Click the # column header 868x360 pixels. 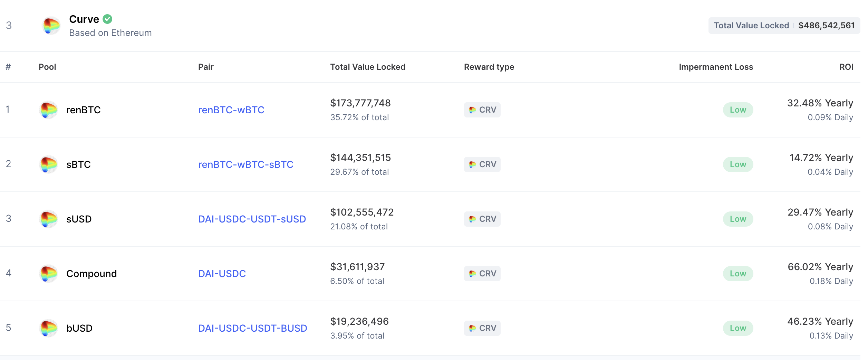coord(8,67)
